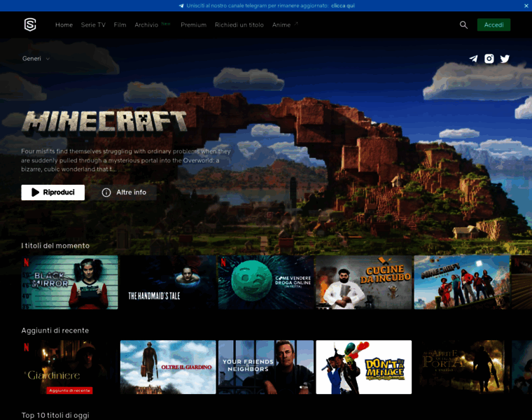Go to the Home menu item
532x420 pixels.
tap(64, 24)
